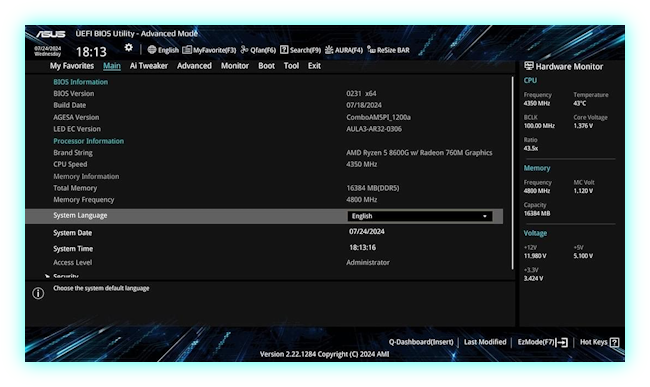Open the Exit tab

tap(314, 66)
